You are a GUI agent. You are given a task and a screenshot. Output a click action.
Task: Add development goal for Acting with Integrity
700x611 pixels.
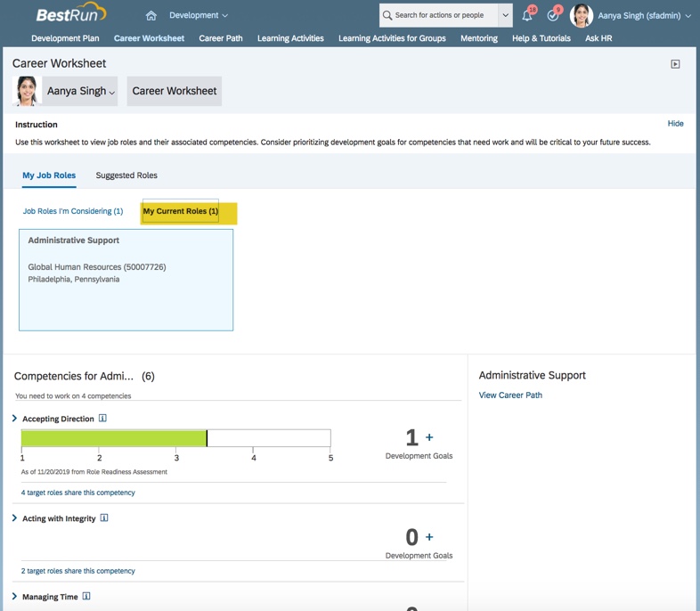pyautogui.click(x=429, y=537)
